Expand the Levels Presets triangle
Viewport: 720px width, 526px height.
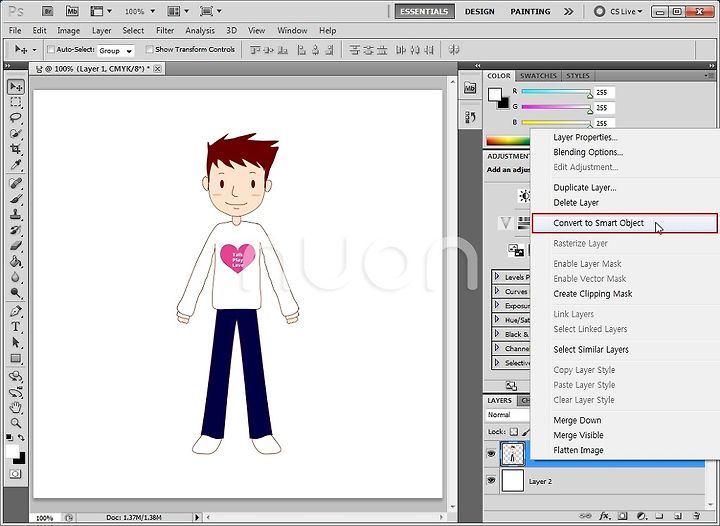(x=497, y=277)
